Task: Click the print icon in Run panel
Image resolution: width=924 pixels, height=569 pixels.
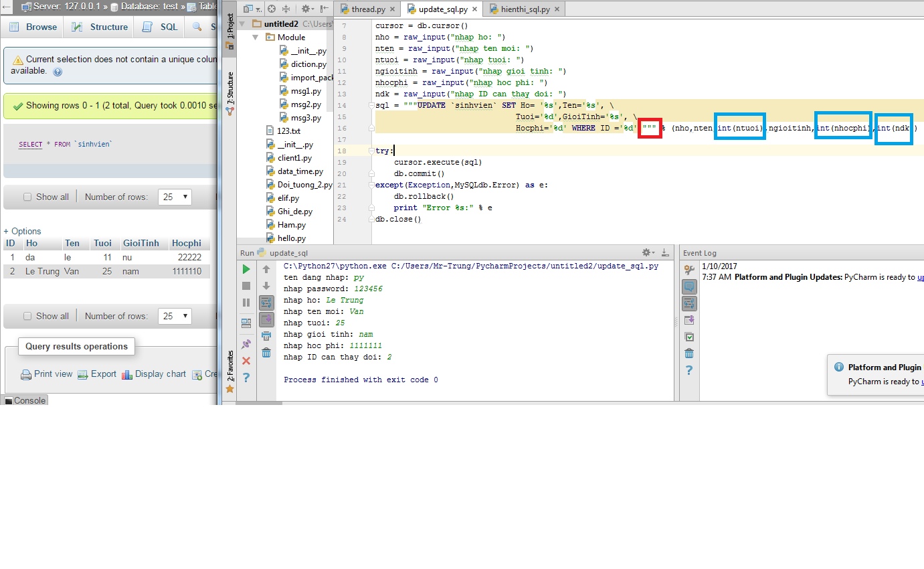Action: pyautogui.click(x=266, y=336)
